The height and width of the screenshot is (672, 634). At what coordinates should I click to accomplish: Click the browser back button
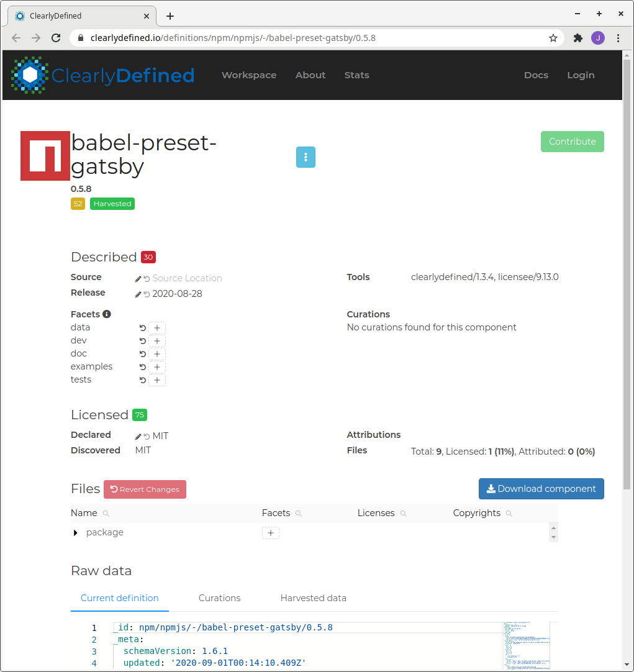click(x=16, y=38)
